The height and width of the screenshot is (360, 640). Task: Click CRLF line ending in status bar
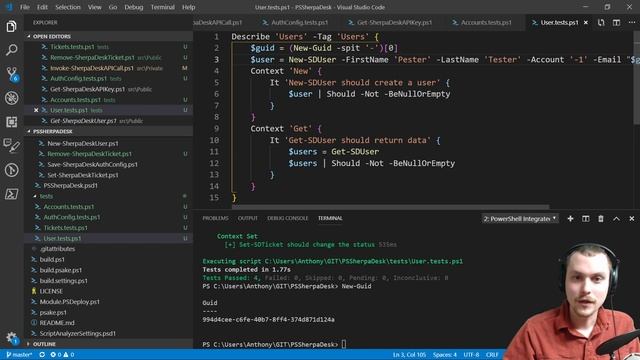[492, 355]
